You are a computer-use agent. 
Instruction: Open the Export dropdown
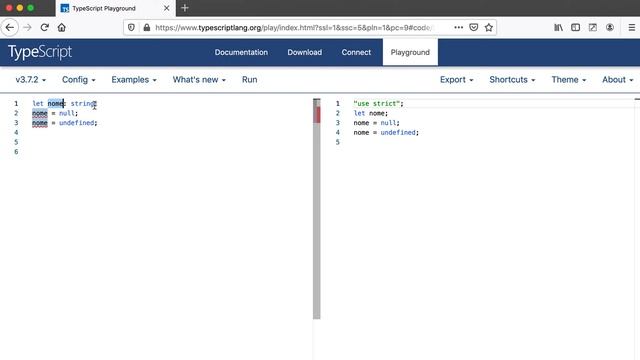pyautogui.click(x=457, y=80)
